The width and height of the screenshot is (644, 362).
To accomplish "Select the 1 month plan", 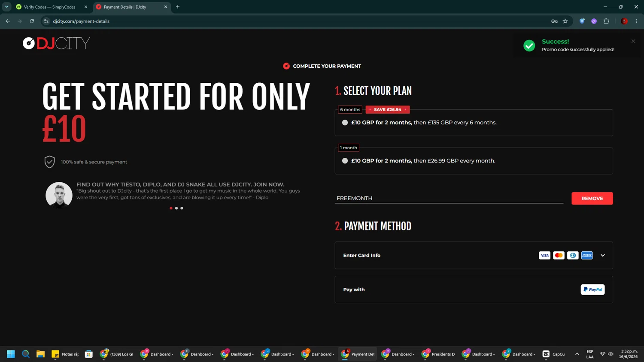I will pyautogui.click(x=345, y=161).
